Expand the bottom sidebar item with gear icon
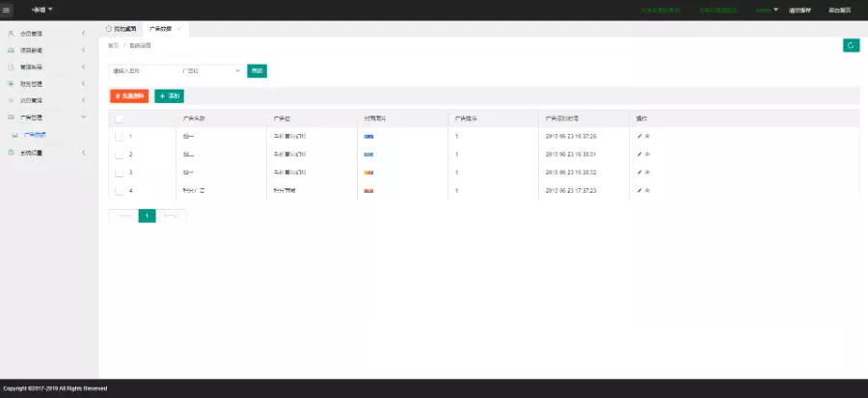868x398 pixels. 48,152
